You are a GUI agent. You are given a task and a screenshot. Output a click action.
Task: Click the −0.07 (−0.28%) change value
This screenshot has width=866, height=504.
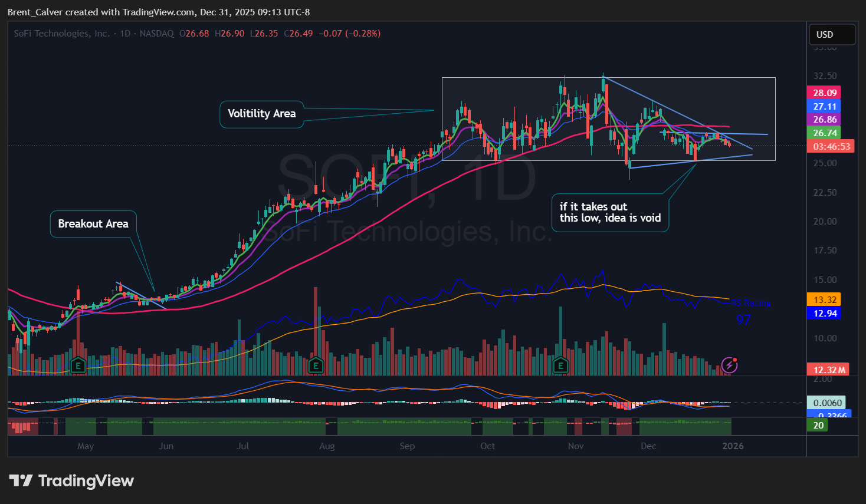(x=350, y=34)
